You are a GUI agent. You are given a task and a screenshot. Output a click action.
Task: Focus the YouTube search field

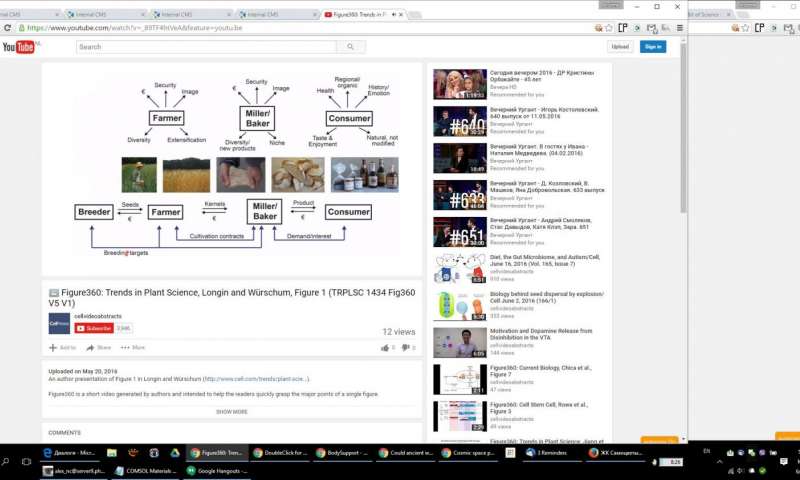coord(206,47)
